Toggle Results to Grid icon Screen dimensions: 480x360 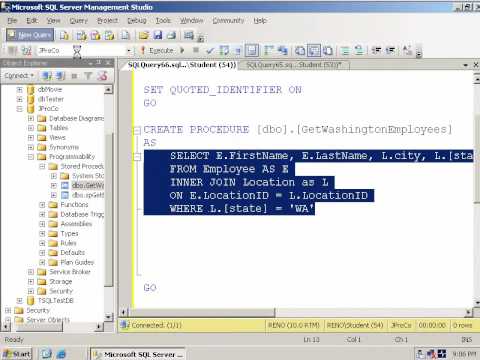coord(314,51)
